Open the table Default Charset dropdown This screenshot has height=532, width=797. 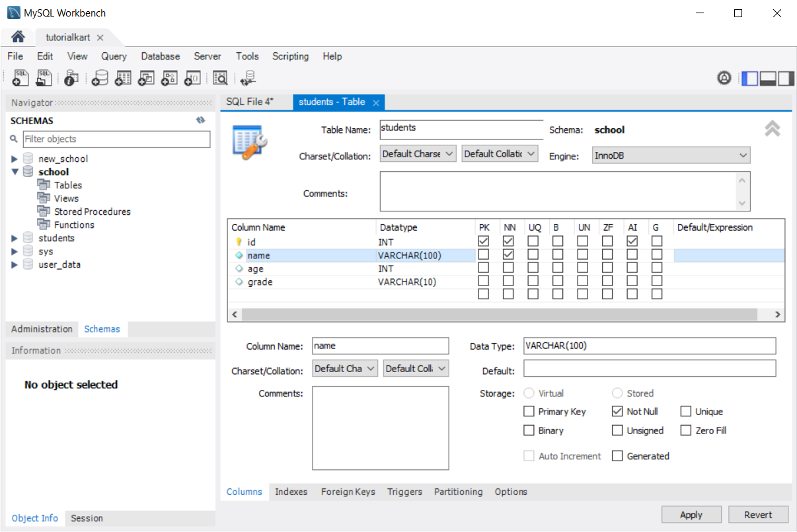tap(418, 154)
